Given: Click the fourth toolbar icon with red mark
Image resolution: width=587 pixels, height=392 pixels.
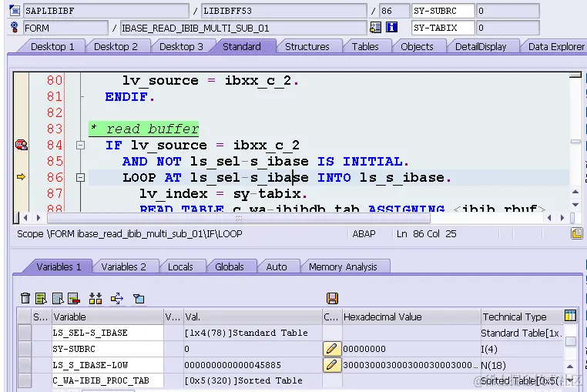Looking at the screenshot, I should coord(74,298).
